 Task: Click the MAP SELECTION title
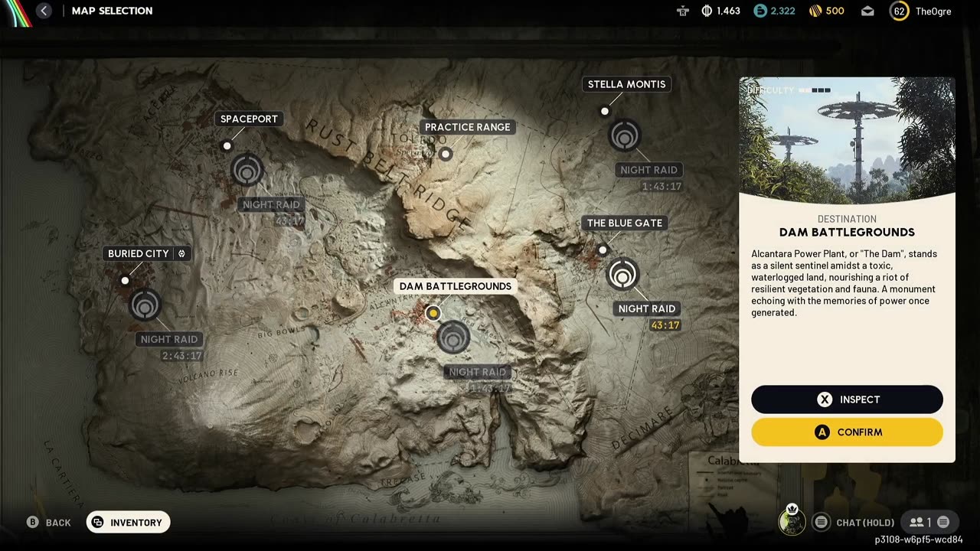click(112, 11)
